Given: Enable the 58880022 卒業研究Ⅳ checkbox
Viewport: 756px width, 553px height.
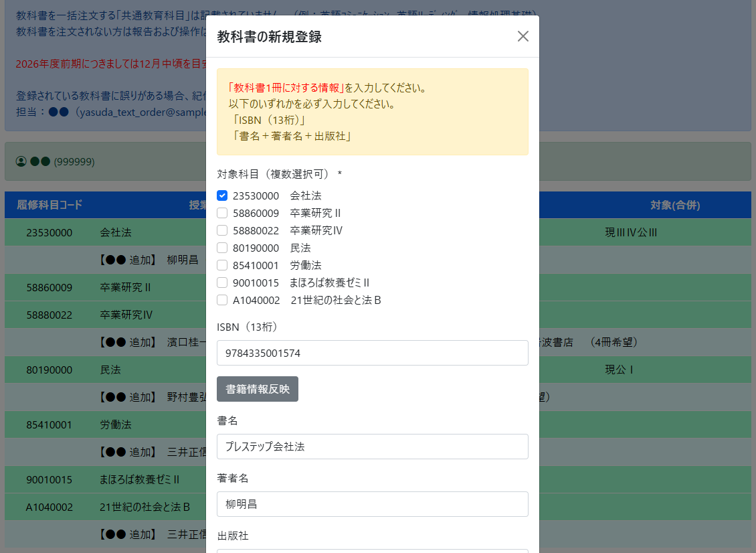Looking at the screenshot, I should (x=223, y=230).
